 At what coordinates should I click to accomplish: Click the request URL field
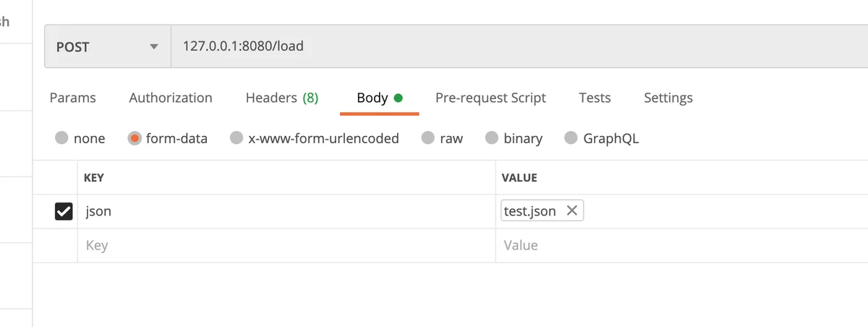click(506, 47)
